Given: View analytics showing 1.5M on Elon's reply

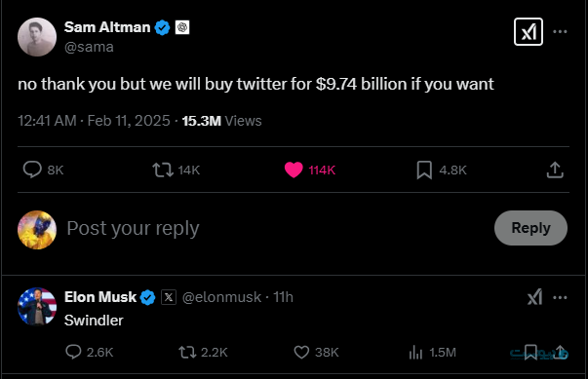Looking at the screenshot, I should click(x=415, y=352).
